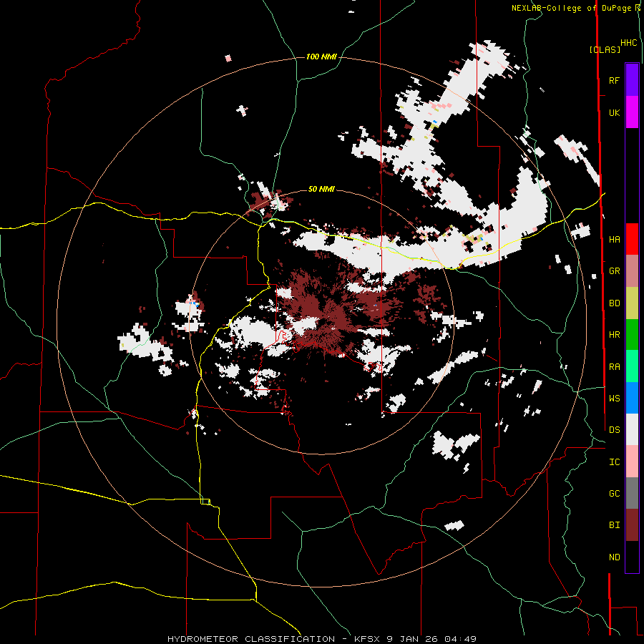Click the HHC product label
644x644 pixels.
628,43
